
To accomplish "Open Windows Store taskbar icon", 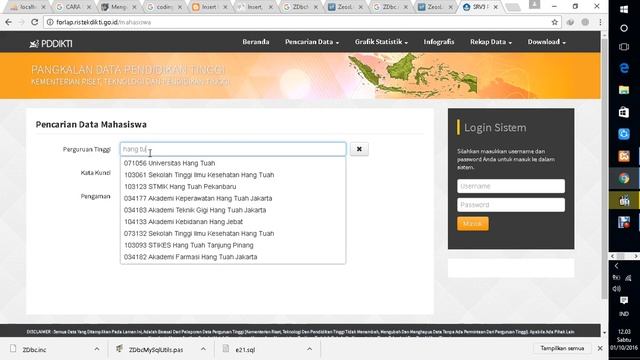I will 624,112.
